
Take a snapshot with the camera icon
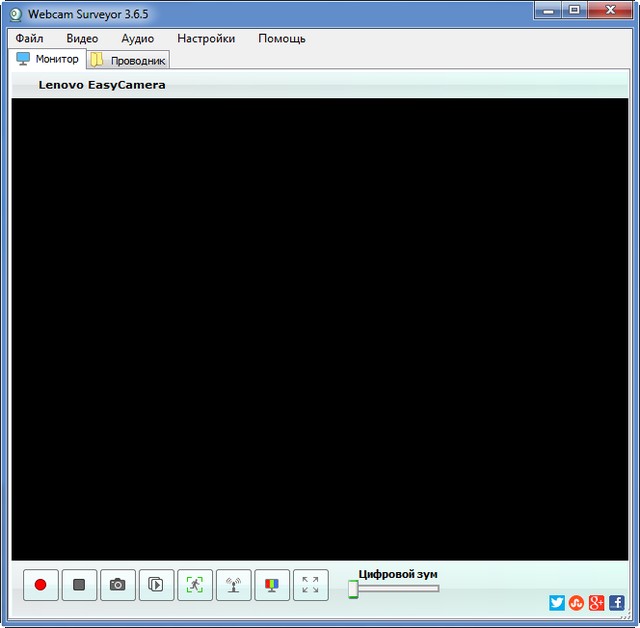click(118, 585)
